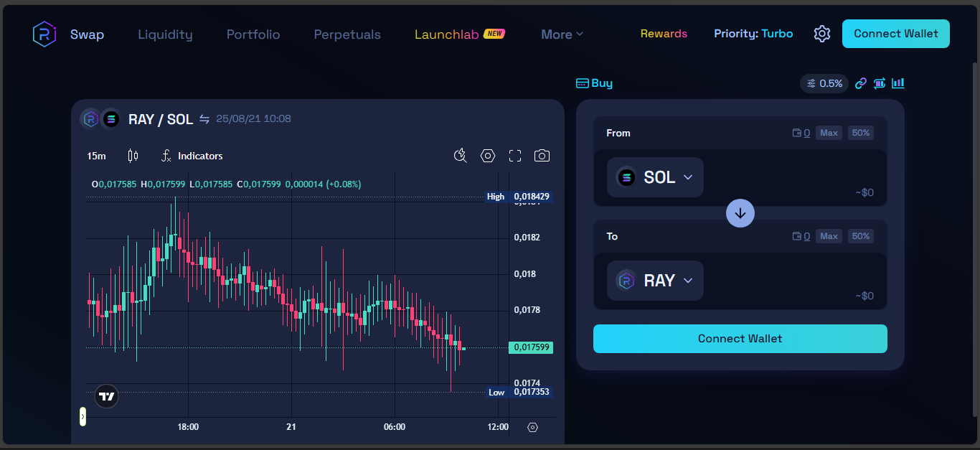Click the Connect Wallet button below swap form
This screenshot has height=450, width=980.
click(740, 339)
